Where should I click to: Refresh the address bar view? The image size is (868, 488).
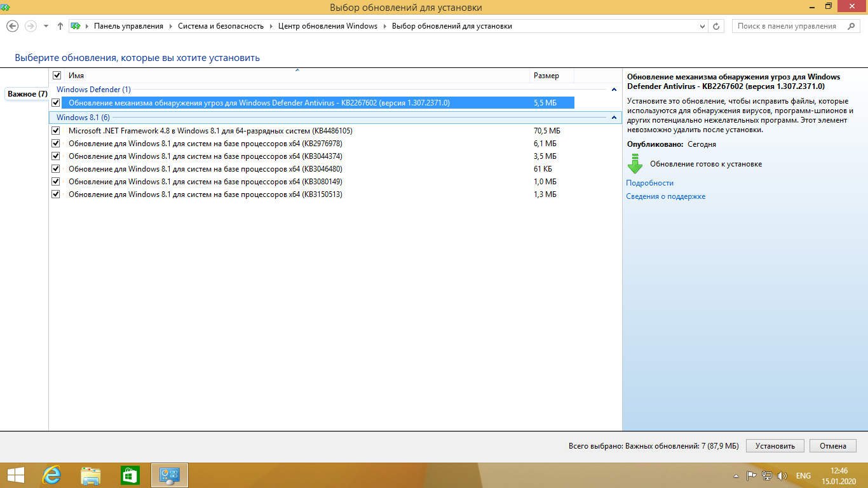[717, 26]
